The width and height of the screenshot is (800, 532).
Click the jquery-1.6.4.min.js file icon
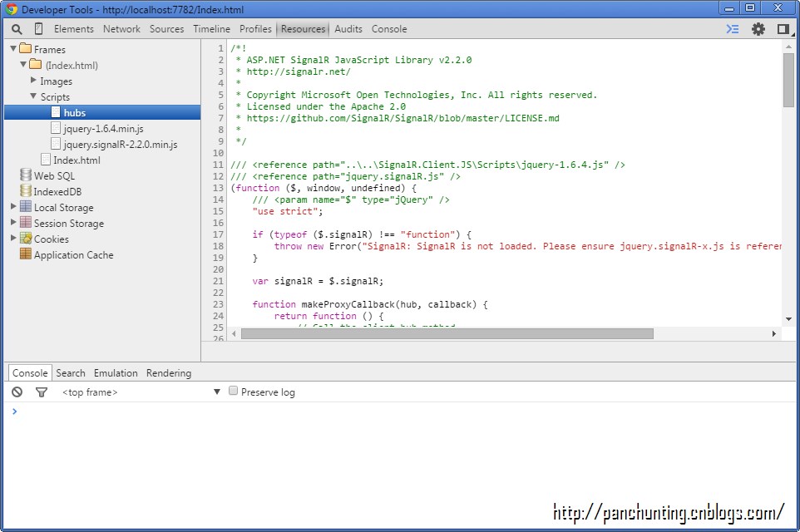pyautogui.click(x=56, y=128)
